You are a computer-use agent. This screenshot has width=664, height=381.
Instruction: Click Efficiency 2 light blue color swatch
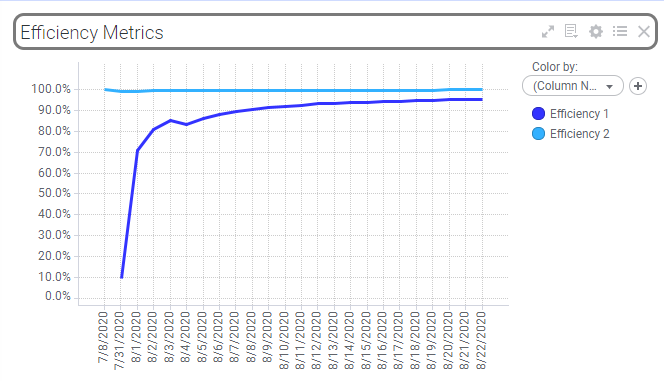point(538,134)
